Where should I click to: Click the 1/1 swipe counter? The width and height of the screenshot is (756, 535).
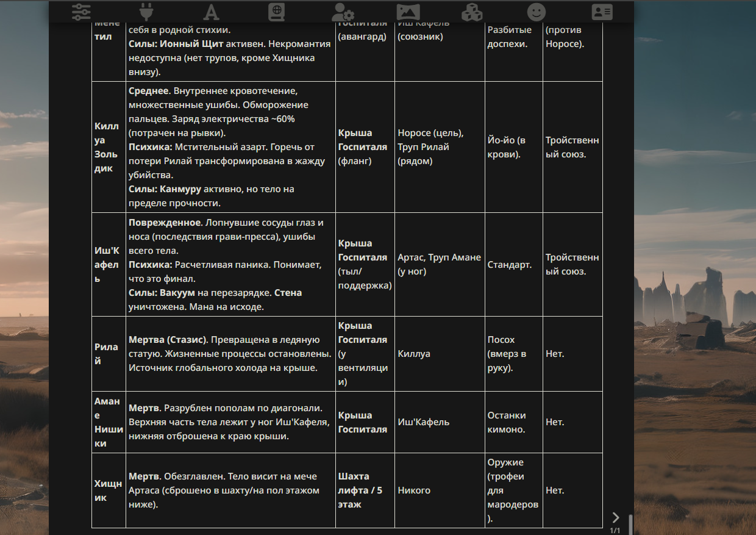click(615, 530)
